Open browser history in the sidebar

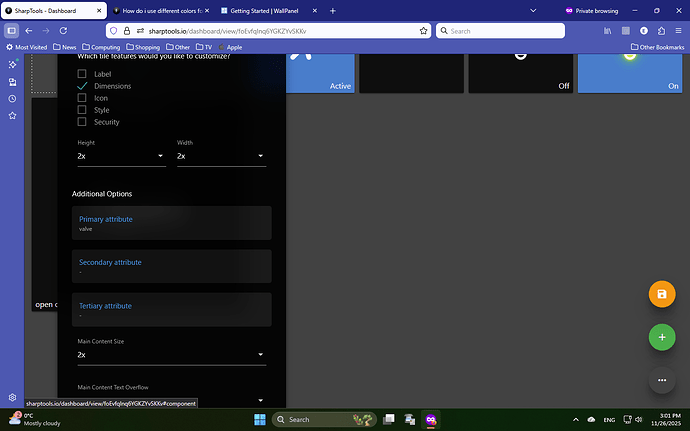12,99
